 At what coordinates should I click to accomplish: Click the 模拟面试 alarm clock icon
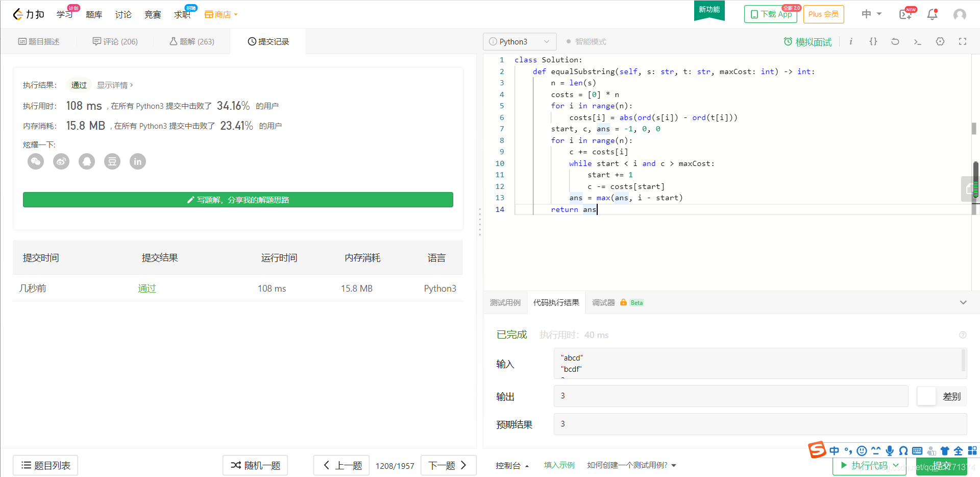coord(788,41)
